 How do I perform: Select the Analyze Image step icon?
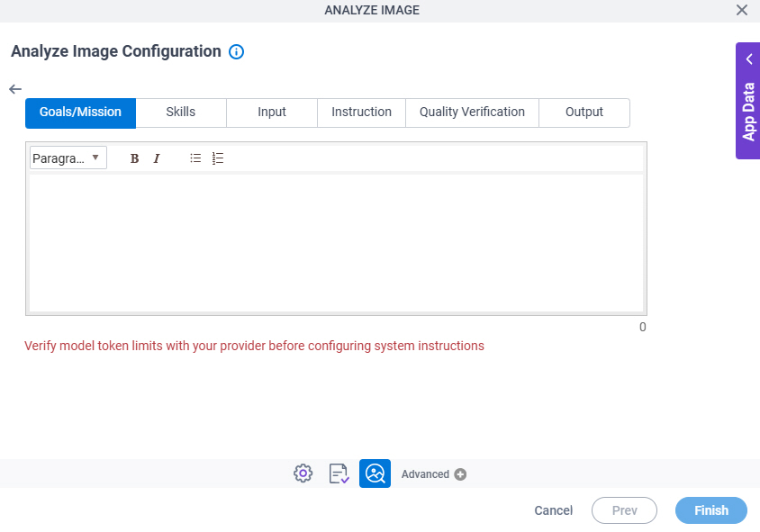coord(375,473)
